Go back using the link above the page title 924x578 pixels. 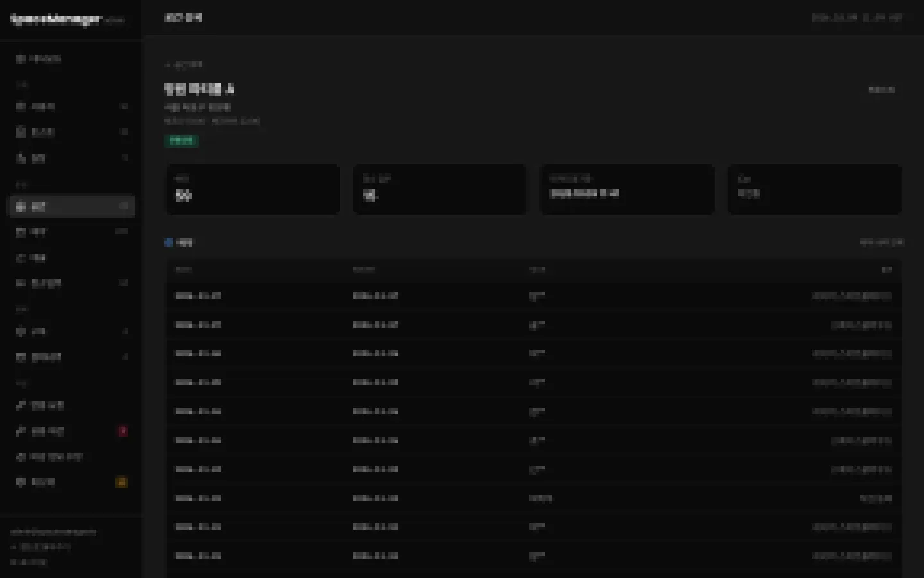tap(184, 65)
